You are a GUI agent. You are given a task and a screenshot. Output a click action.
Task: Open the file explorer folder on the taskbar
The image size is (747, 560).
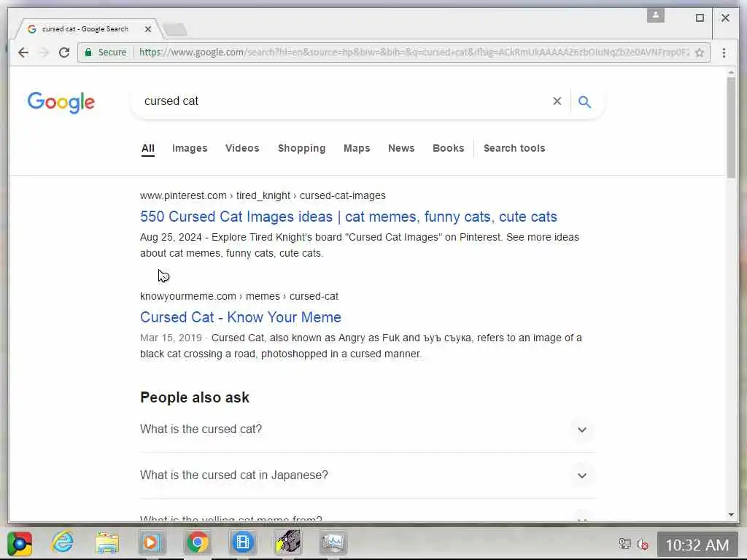pyautogui.click(x=107, y=542)
